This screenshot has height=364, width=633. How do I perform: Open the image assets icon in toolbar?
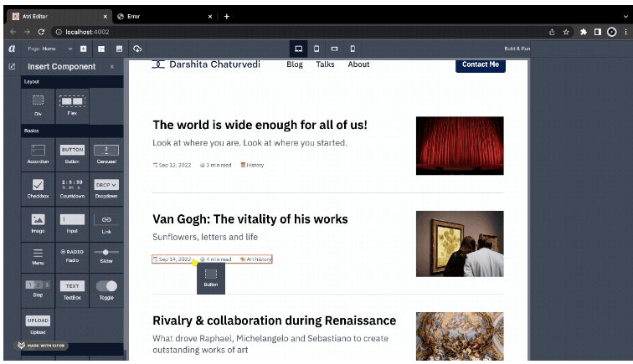pyautogui.click(x=119, y=49)
